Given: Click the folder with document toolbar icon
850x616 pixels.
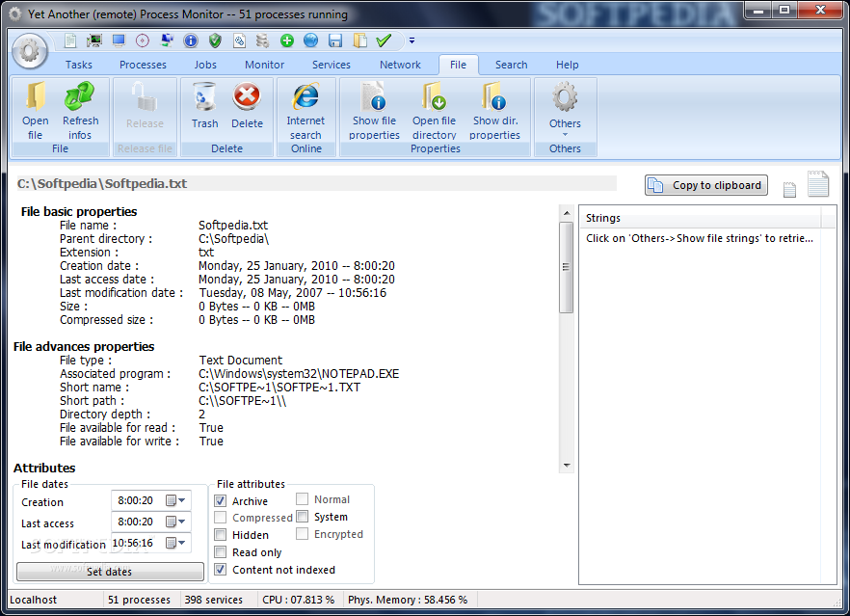Looking at the screenshot, I should (x=359, y=40).
